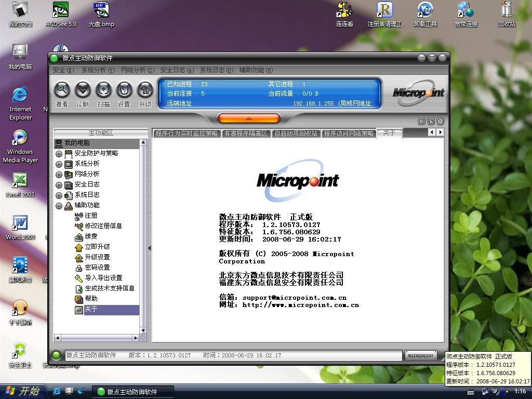Image resolution: width=532 pixels, height=399 pixels.
Task: Click the MICROPOINT button in status bar
Action: 421,355
